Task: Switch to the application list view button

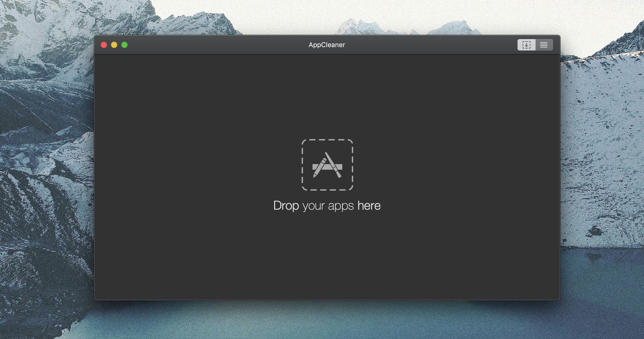Action: [544, 45]
